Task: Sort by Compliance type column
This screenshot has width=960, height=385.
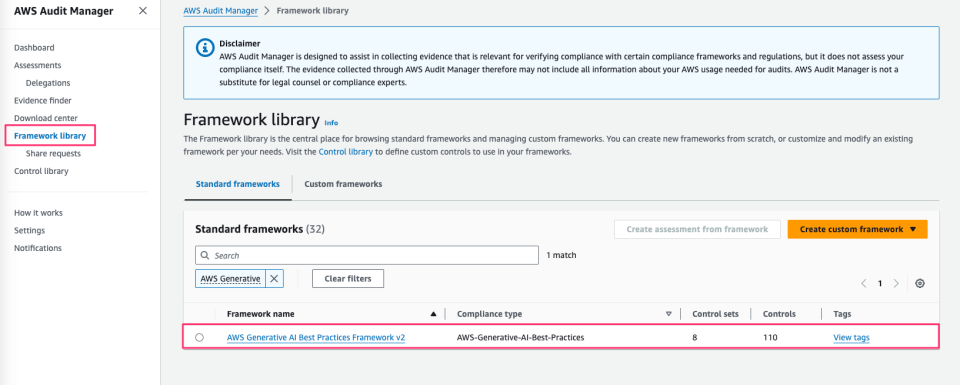Action: (489, 314)
